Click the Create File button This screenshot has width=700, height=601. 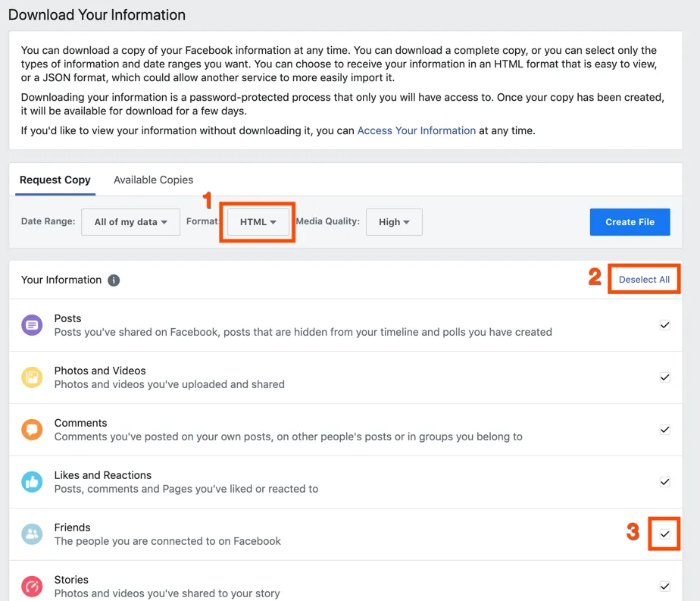click(630, 222)
